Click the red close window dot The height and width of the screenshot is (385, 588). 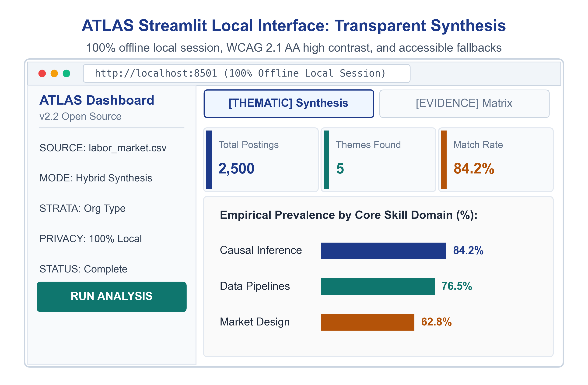point(42,74)
